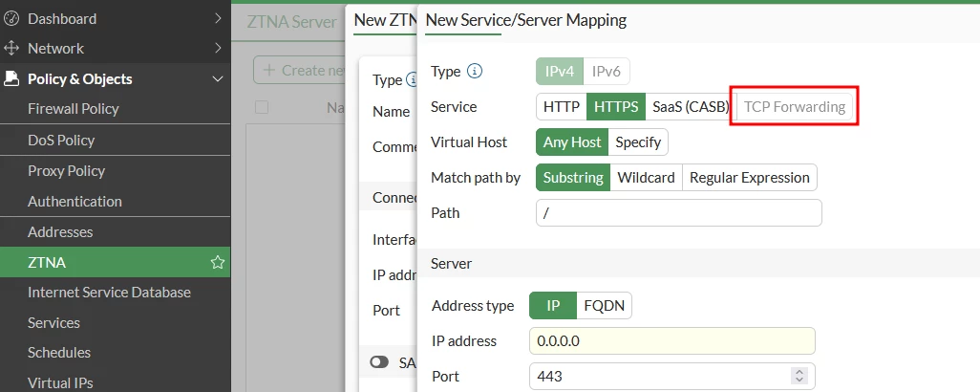Tick the table header select-all checkbox
This screenshot has width=980, height=392.
(262, 107)
